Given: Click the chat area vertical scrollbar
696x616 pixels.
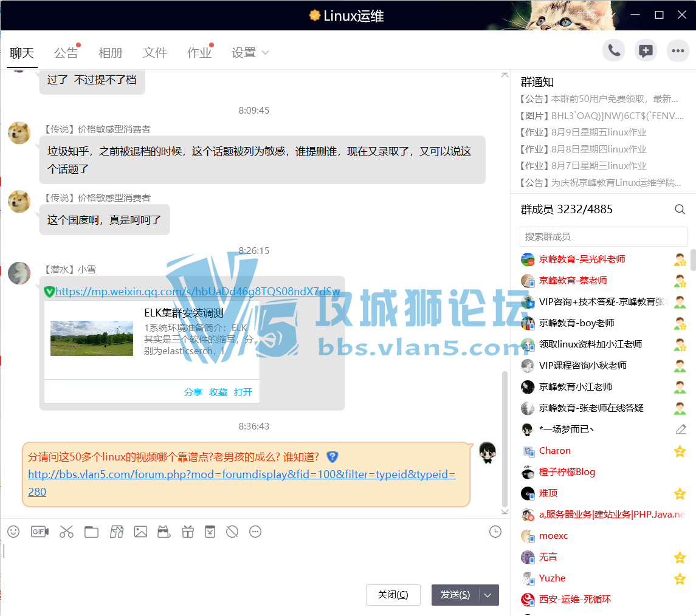Looking at the screenshot, I should point(505,439).
